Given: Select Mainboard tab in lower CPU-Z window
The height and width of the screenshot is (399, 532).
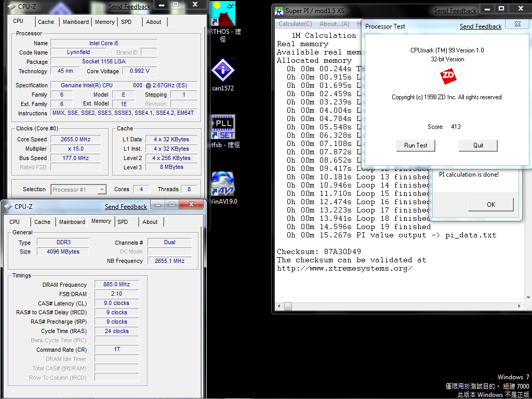Looking at the screenshot, I should [x=72, y=222].
